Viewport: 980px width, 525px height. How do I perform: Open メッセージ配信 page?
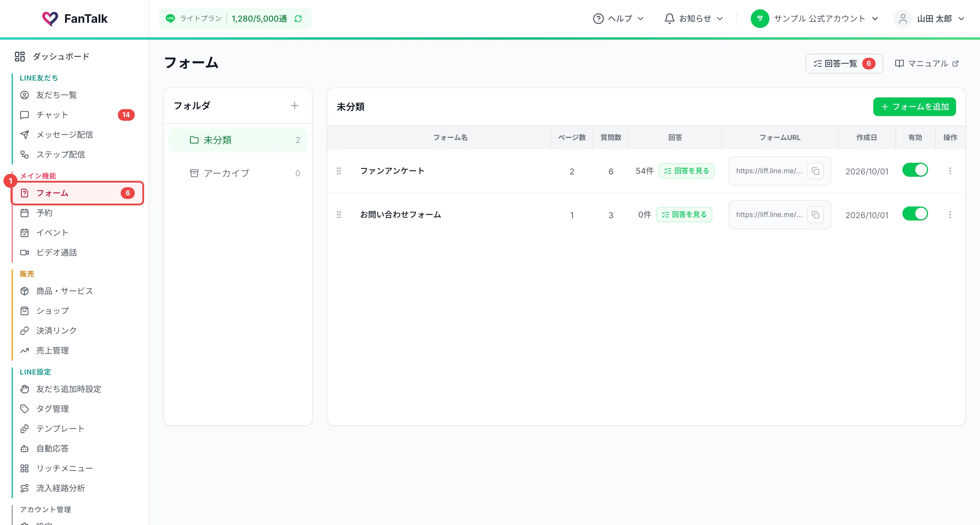pyautogui.click(x=78, y=135)
